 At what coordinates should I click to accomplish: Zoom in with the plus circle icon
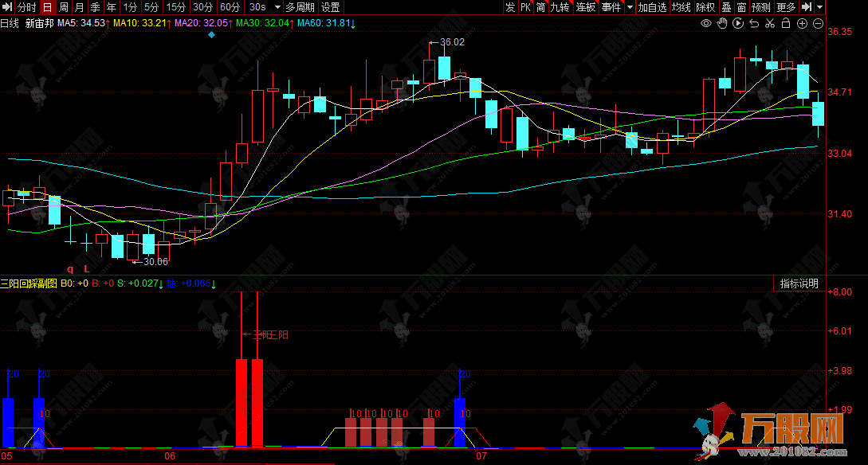point(802,24)
